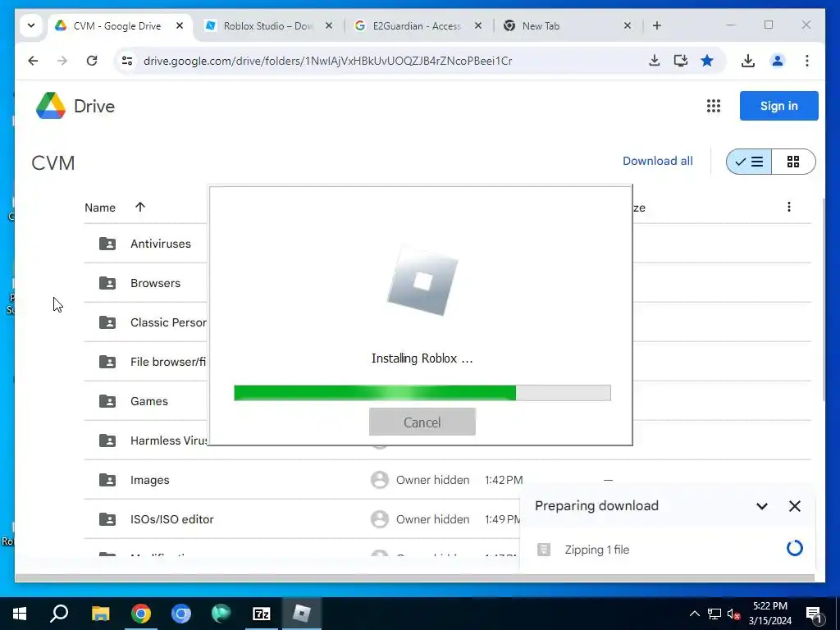Click the Download all link
The width and height of the screenshot is (840, 630).
[x=657, y=162]
